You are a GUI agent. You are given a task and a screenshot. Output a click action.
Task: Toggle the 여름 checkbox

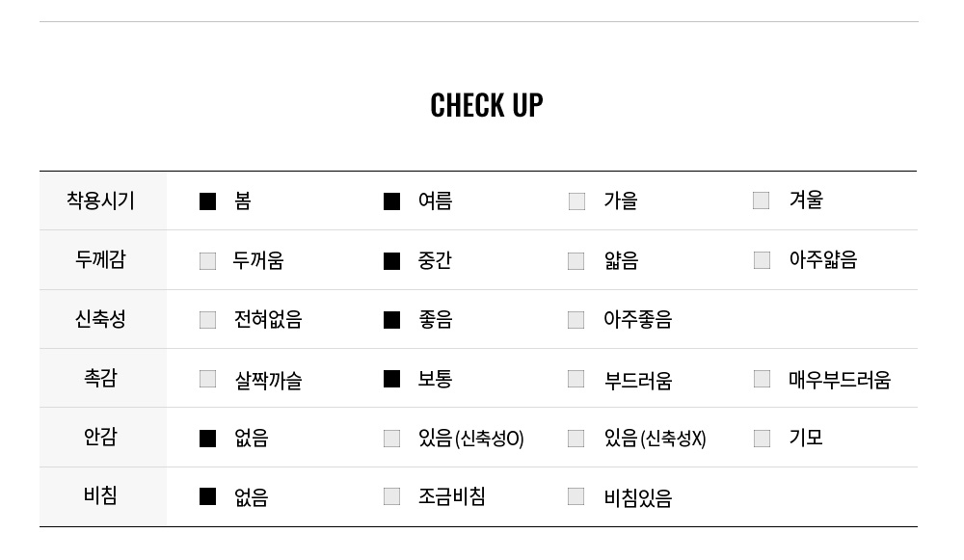point(391,201)
